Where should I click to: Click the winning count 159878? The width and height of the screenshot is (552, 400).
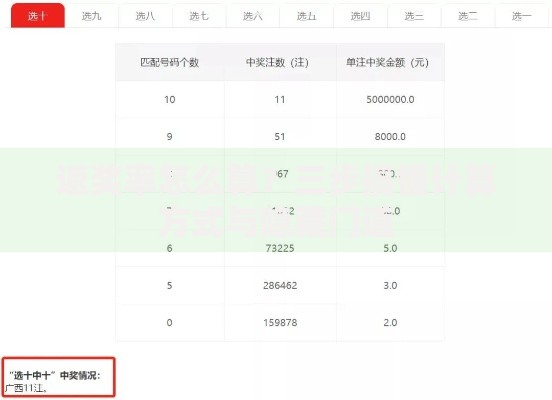[280, 323]
